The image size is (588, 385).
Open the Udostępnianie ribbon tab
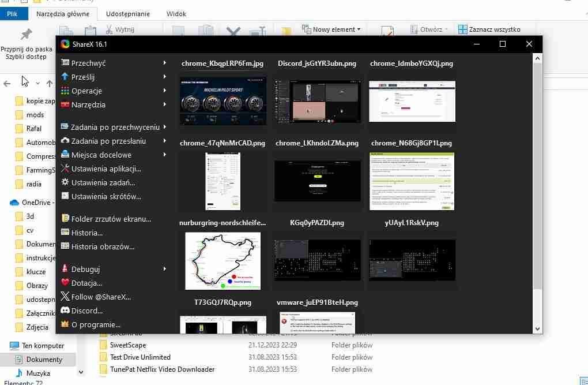click(x=128, y=14)
